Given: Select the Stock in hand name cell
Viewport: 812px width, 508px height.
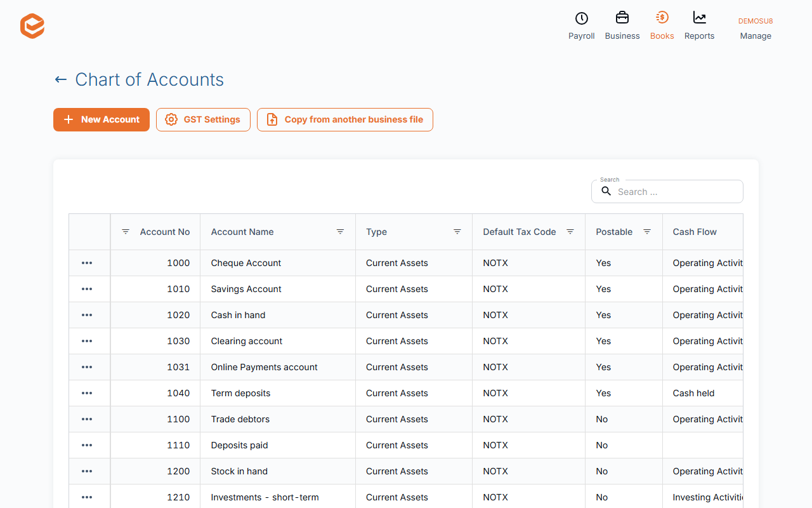Looking at the screenshot, I should tap(278, 471).
